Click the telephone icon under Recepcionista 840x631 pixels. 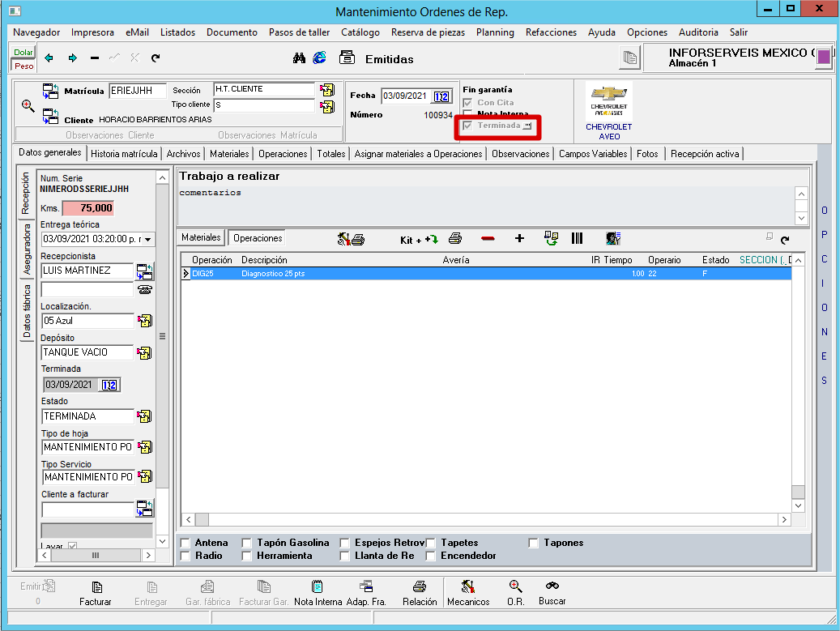145,289
